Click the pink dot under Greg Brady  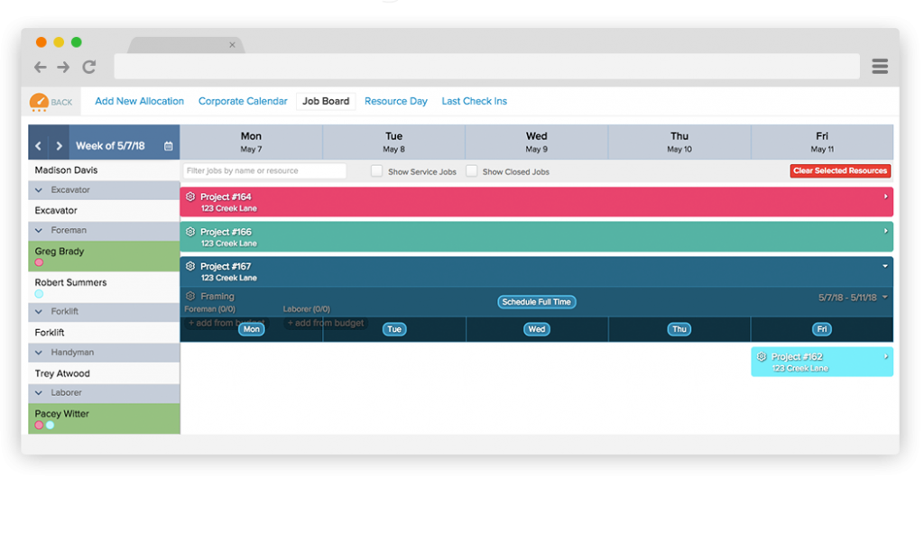click(x=39, y=262)
